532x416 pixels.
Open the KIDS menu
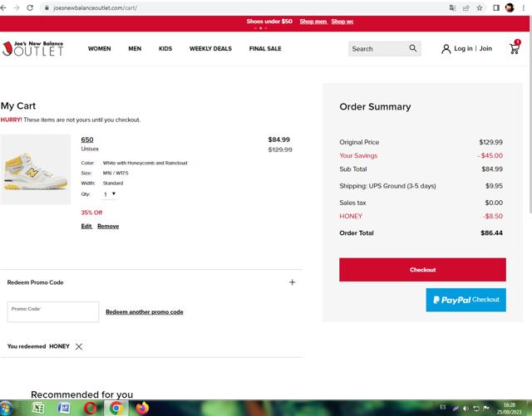[165, 48]
